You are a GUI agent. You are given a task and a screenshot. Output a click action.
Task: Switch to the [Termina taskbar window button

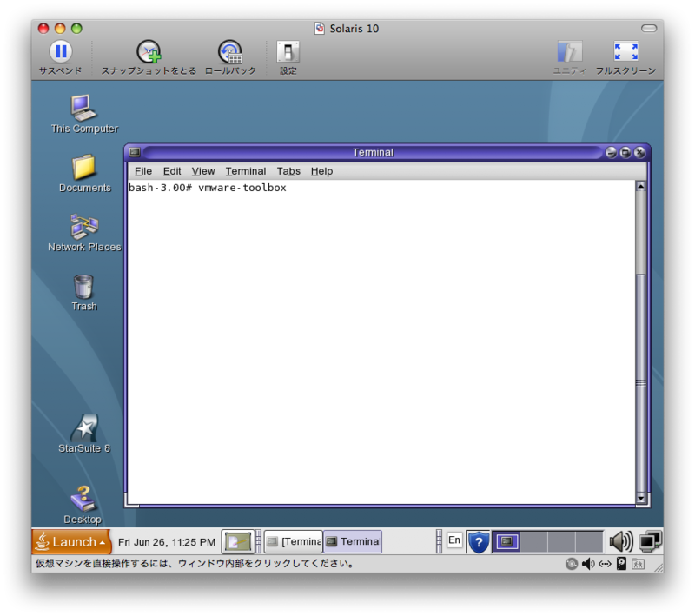[x=294, y=541]
